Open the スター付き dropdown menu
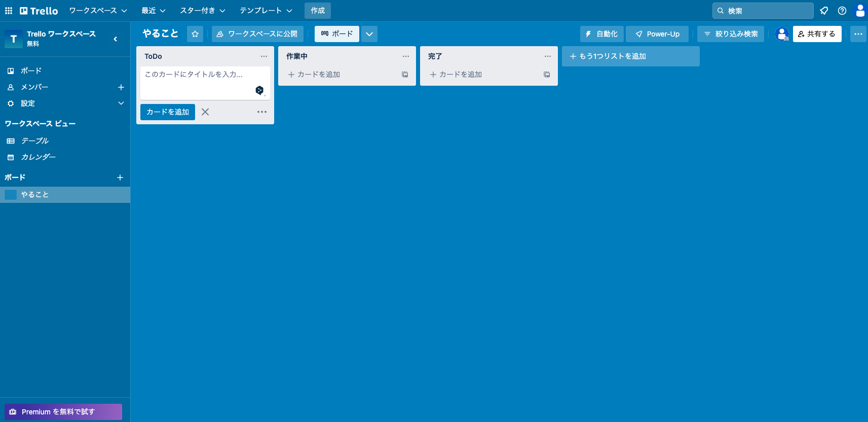 pos(203,11)
